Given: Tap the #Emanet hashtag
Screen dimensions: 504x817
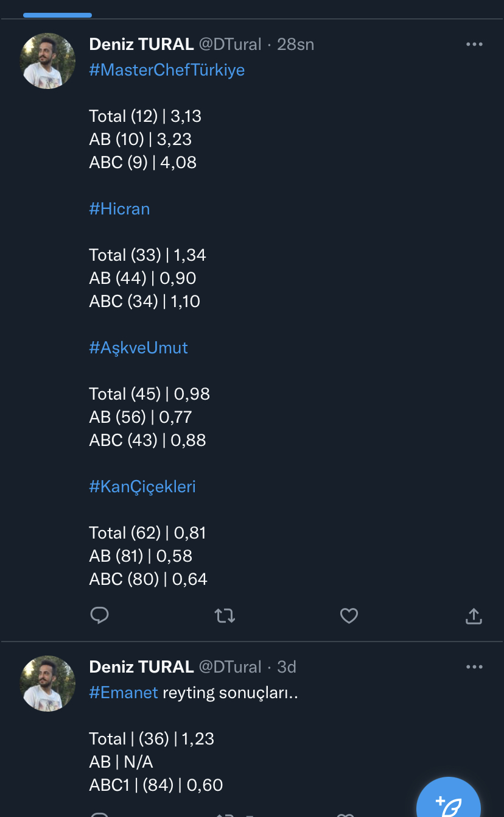Looking at the screenshot, I should pyautogui.click(x=124, y=693).
